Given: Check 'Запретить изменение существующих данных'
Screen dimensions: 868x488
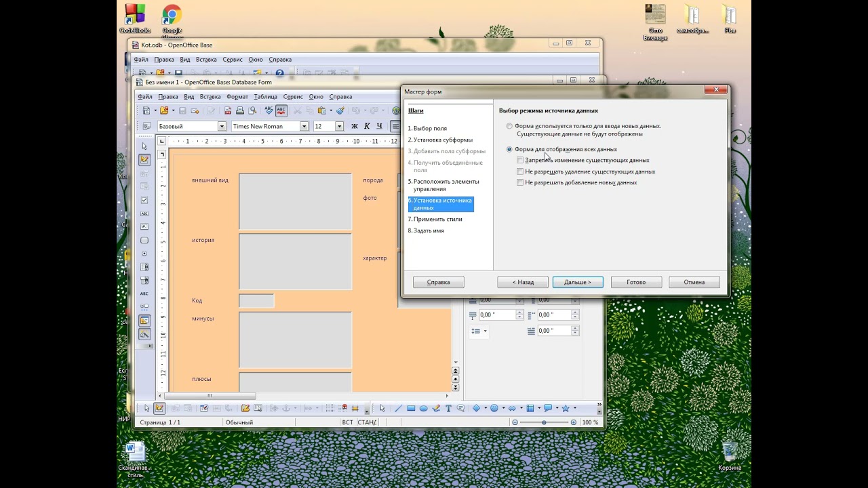Looking at the screenshot, I should click(x=520, y=161).
